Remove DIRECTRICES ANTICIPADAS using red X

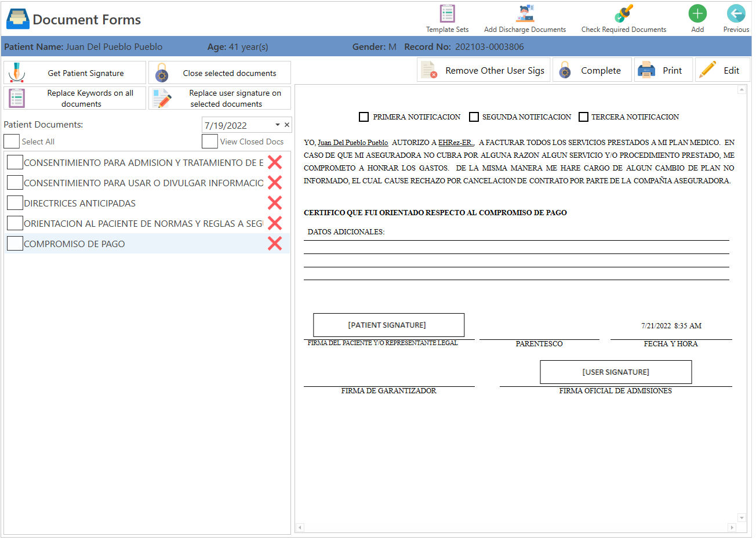pyautogui.click(x=275, y=203)
